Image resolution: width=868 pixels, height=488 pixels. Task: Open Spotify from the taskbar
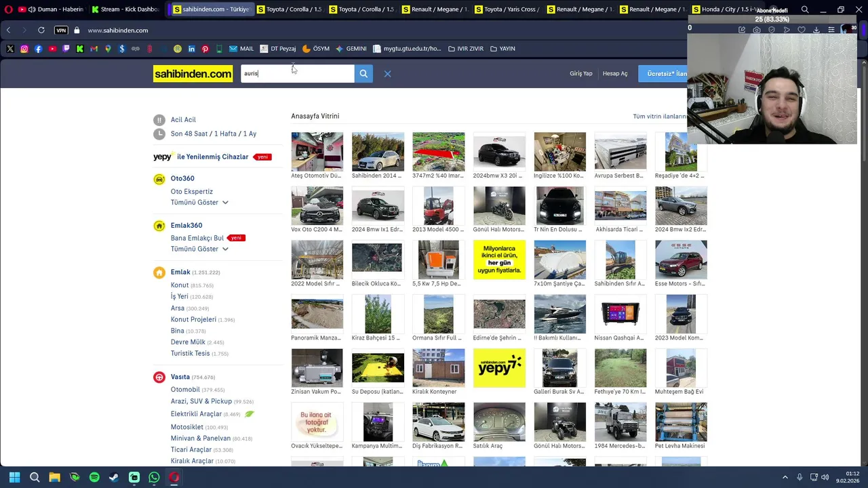click(94, 477)
